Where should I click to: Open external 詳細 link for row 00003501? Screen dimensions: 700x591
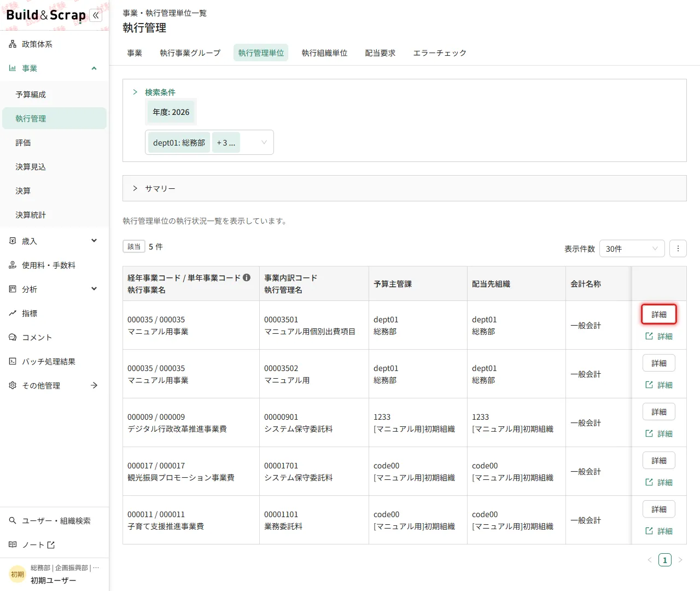tap(659, 337)
